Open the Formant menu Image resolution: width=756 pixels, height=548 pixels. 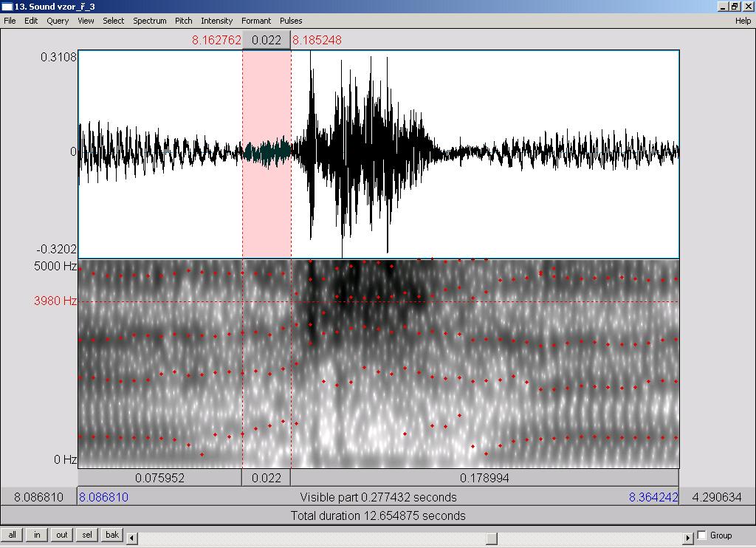[x=256, y=21]
